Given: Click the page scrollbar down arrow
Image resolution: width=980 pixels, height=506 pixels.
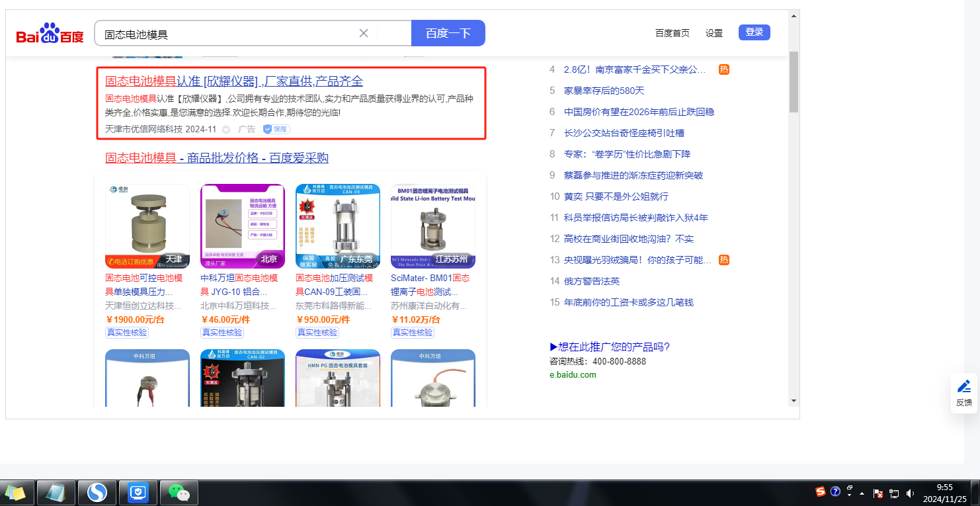Looking at the screenshot, I should pyautogui.click(x=794, y=401).
